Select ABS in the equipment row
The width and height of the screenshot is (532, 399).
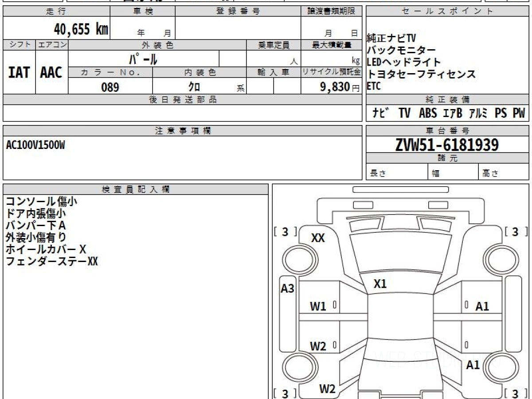coord(428,113)
